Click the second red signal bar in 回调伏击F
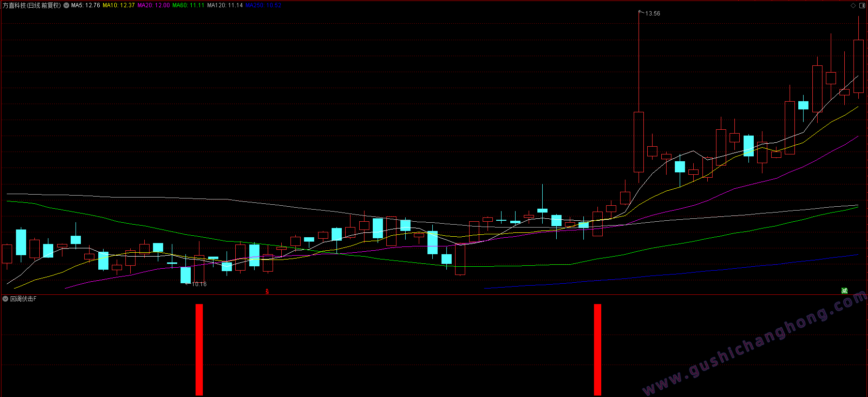 point(597,350)
